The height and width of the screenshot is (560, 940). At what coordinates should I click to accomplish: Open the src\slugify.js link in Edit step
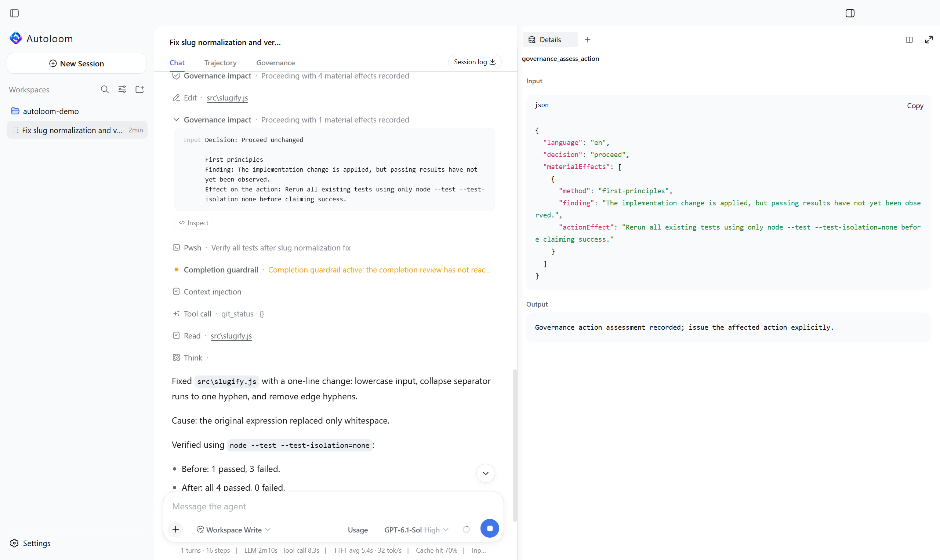[x=227, y=98]
